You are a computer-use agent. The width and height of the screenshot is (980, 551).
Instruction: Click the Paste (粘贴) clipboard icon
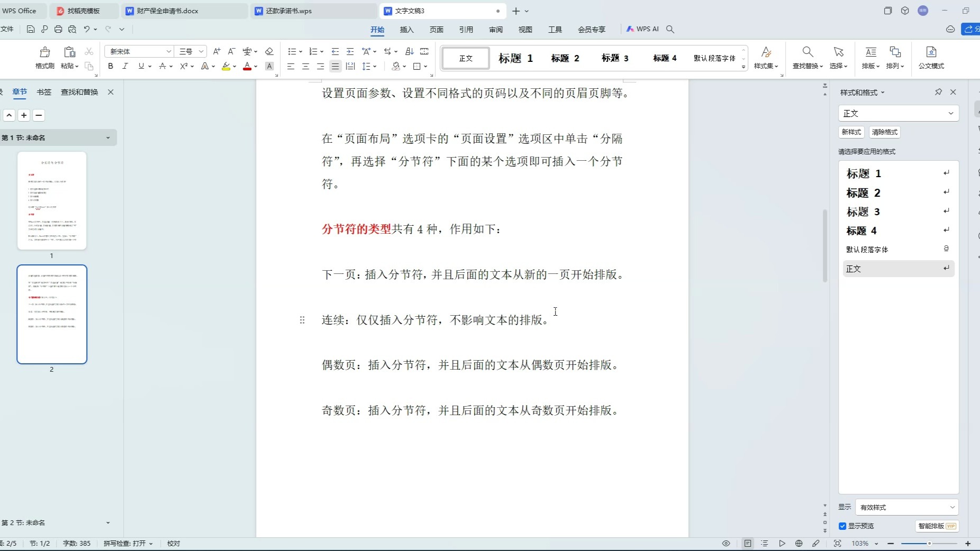pos(69,52)
